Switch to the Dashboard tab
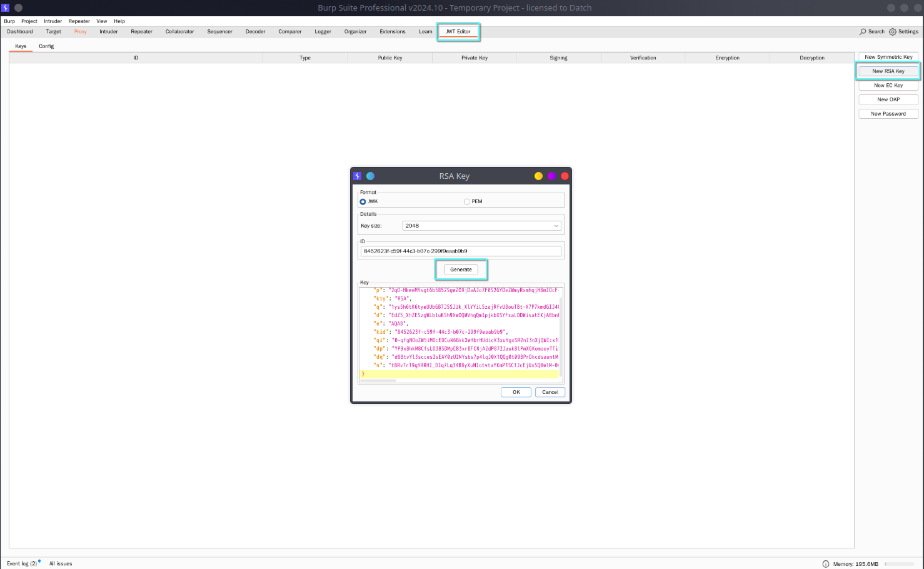This screenshot has height=569, width=924. coord(20,31)
